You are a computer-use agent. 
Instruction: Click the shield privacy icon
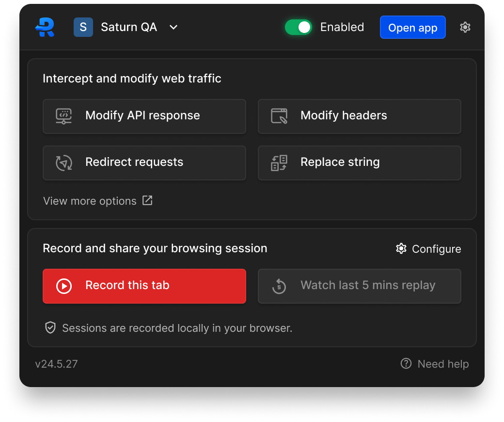(50, 328)
